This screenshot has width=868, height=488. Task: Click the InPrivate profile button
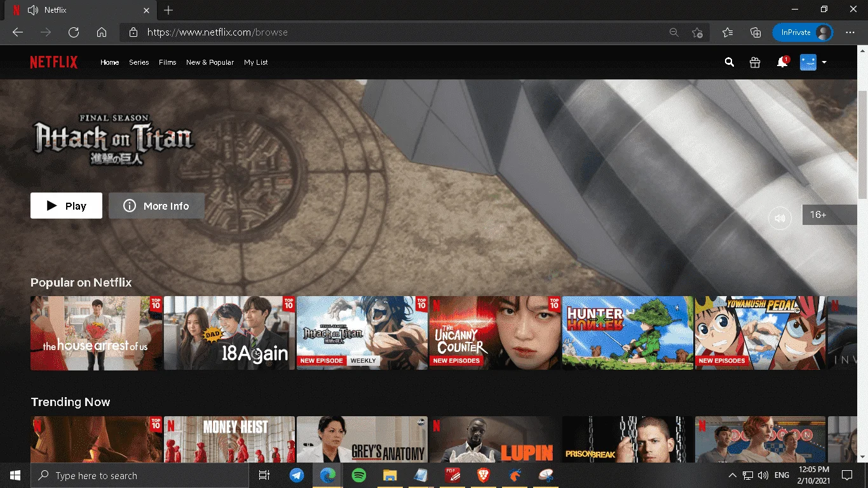(803, 32)
